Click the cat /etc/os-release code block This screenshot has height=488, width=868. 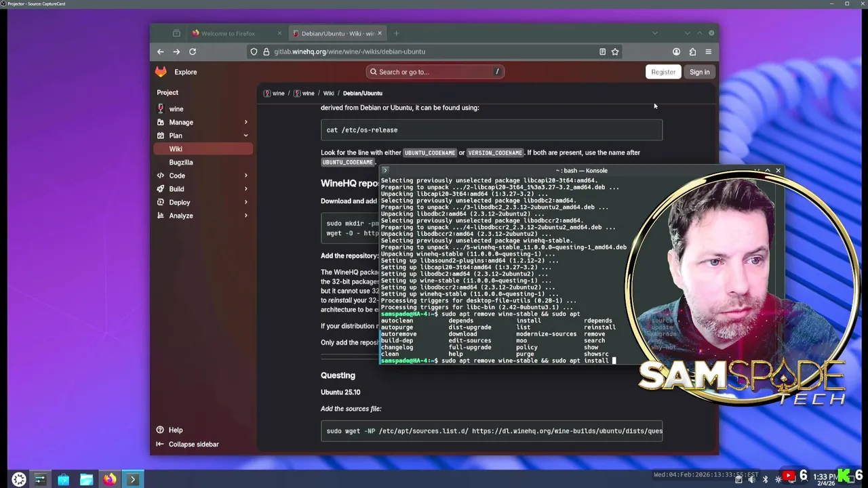[x=492, y=130]
